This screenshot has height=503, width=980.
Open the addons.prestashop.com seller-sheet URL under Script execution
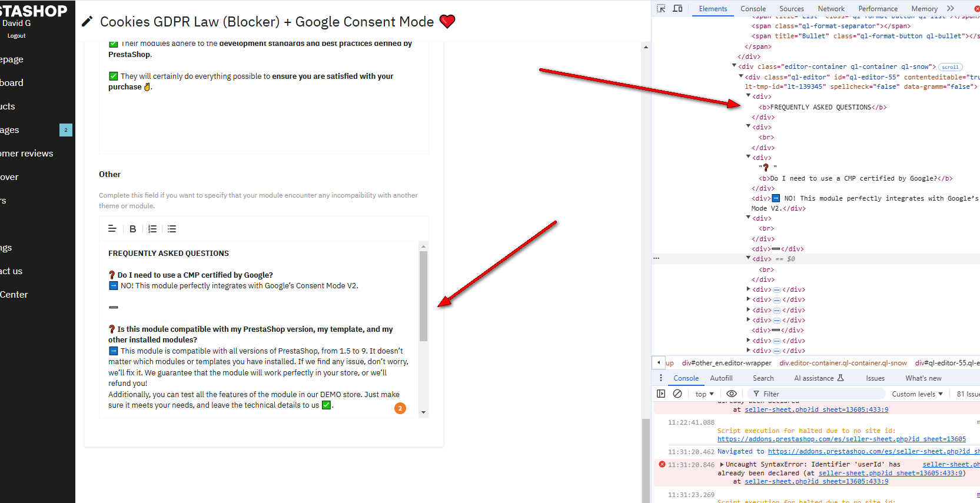click(x=842, y=439)
